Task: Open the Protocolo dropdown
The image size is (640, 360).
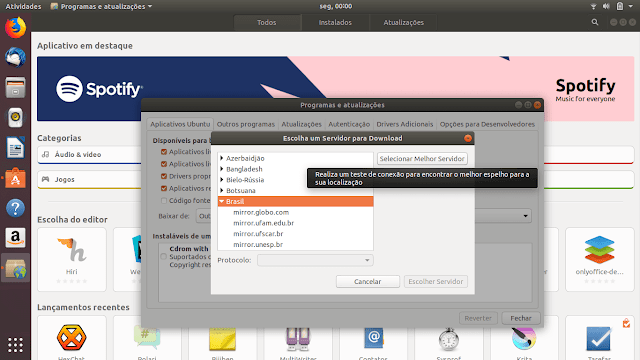Action: point(315,260)
